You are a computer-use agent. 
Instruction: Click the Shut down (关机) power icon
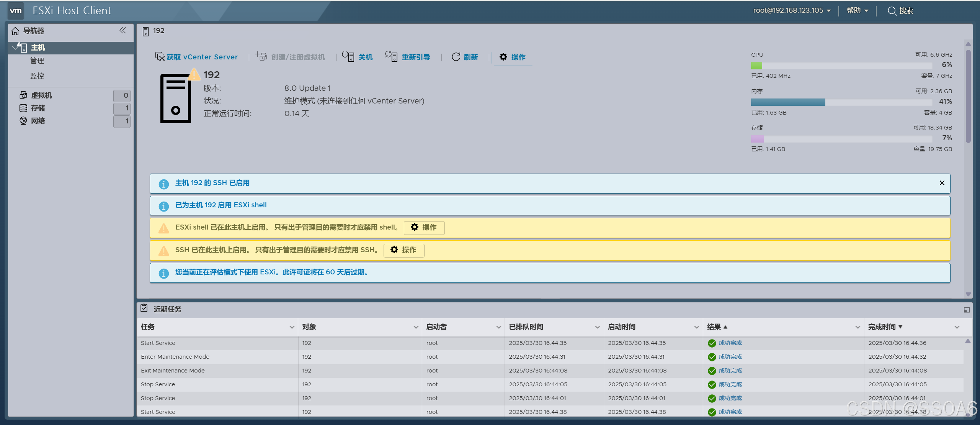pos(348,57)
